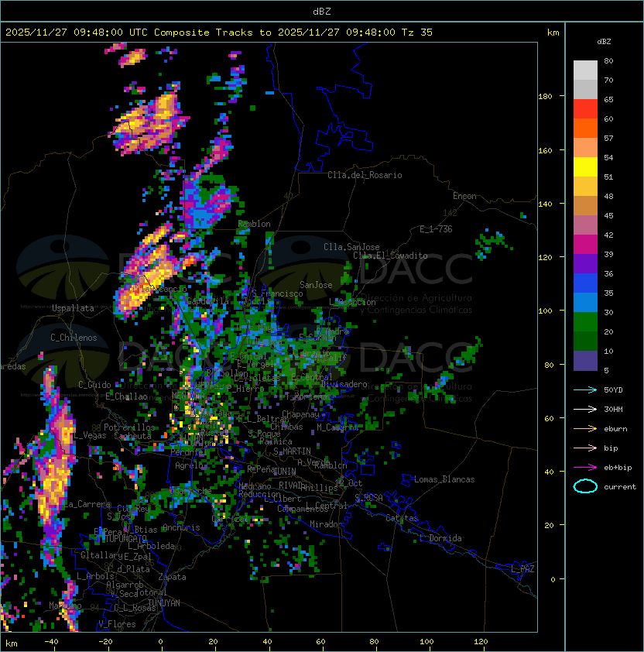The width and height of the screenshot is (644, 652).
Task: Click the 'Divisadero' map label
Action: coord(344,384)
